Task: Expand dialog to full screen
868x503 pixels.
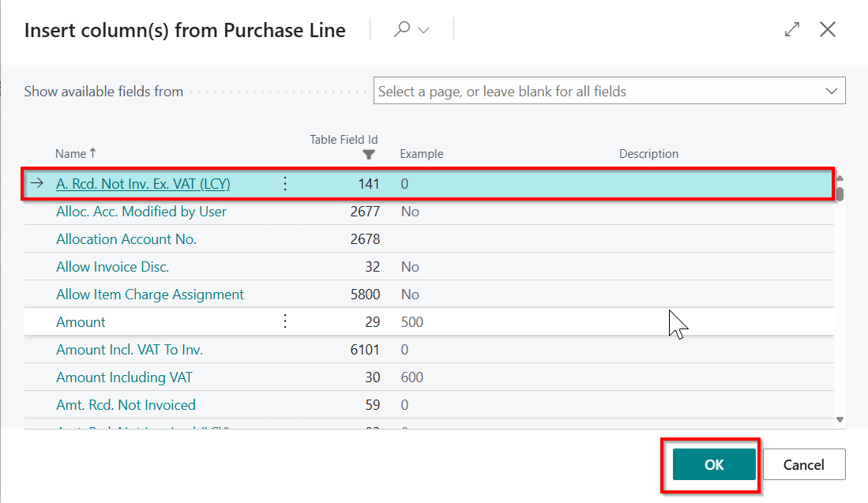Action: 791,30
